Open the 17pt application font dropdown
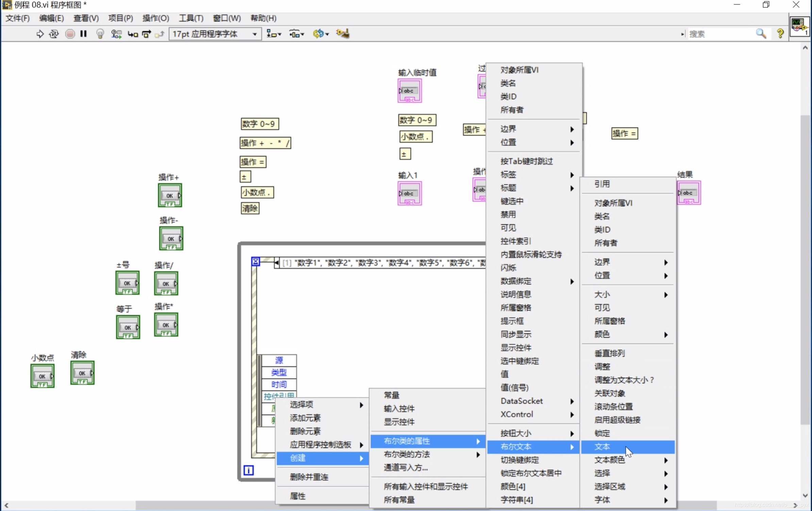Screen dimensions: 812x511 (x=215, y=34)
